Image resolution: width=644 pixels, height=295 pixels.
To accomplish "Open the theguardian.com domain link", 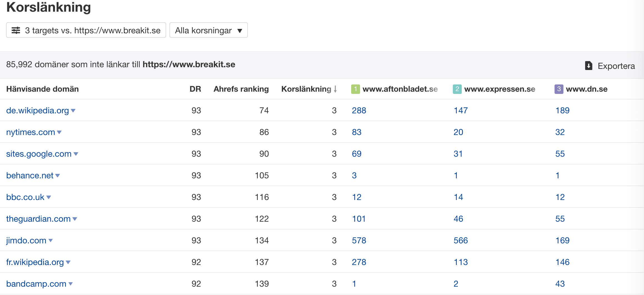I will tap(38, 219).
